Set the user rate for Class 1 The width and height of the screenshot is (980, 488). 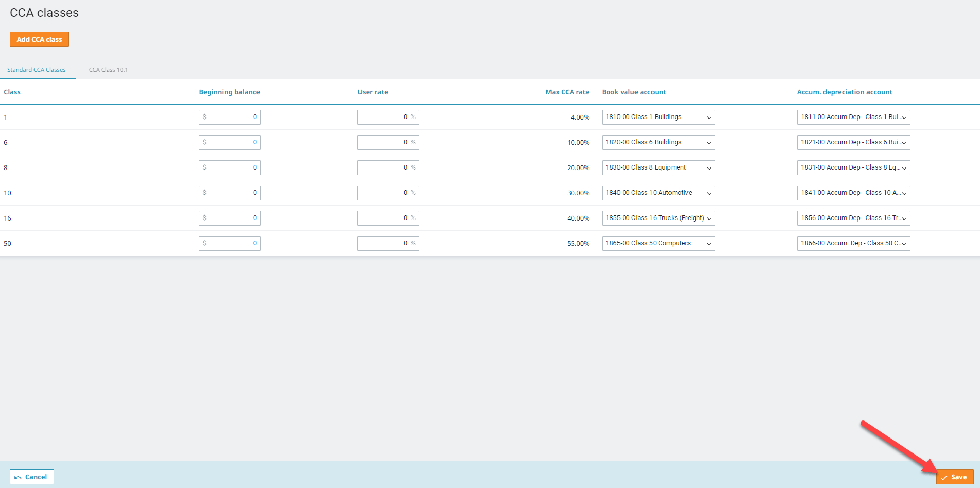(x=388, y=117)
